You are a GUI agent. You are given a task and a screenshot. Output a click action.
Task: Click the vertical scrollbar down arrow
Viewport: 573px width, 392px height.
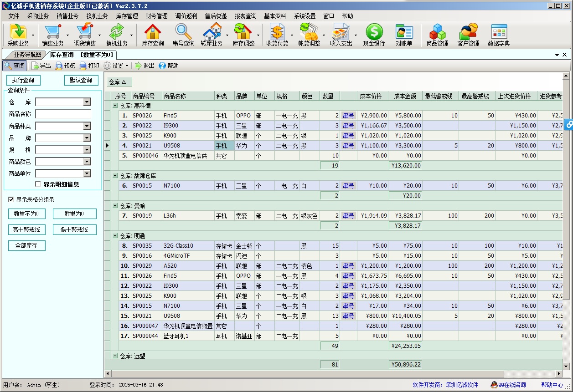coord(566,367)
